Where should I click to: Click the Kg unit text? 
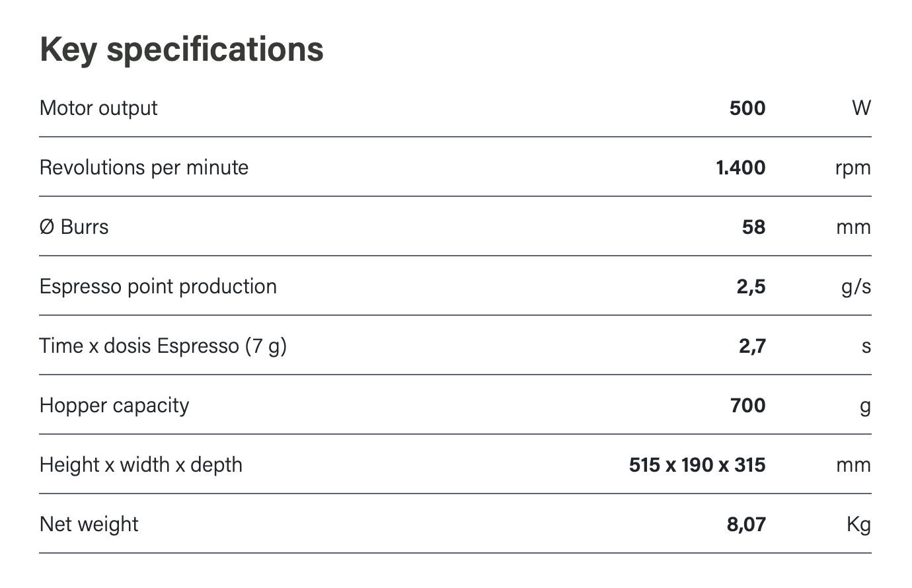tap(858, 525)
